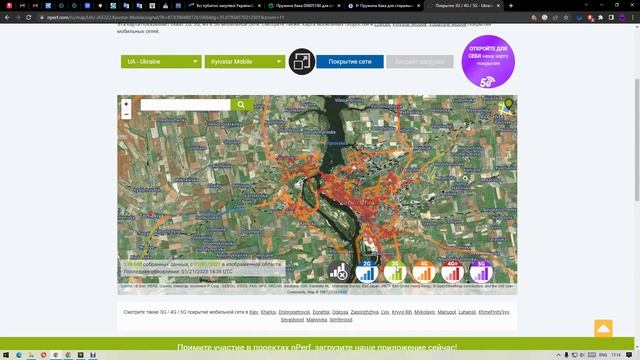Toggle the green 3G coverage layer

[395, 272]
